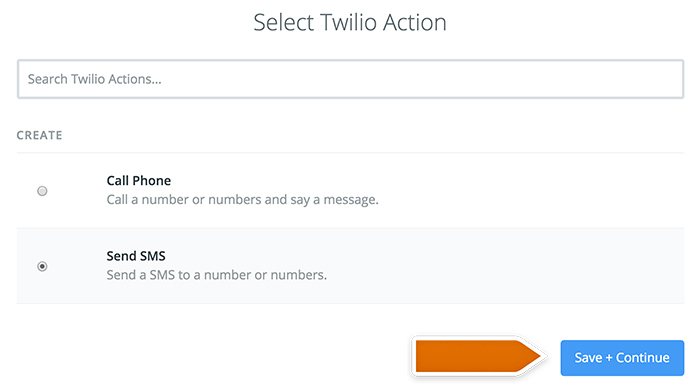
Task: Click the Call Phone action title
Action: [x=139, y=181]
